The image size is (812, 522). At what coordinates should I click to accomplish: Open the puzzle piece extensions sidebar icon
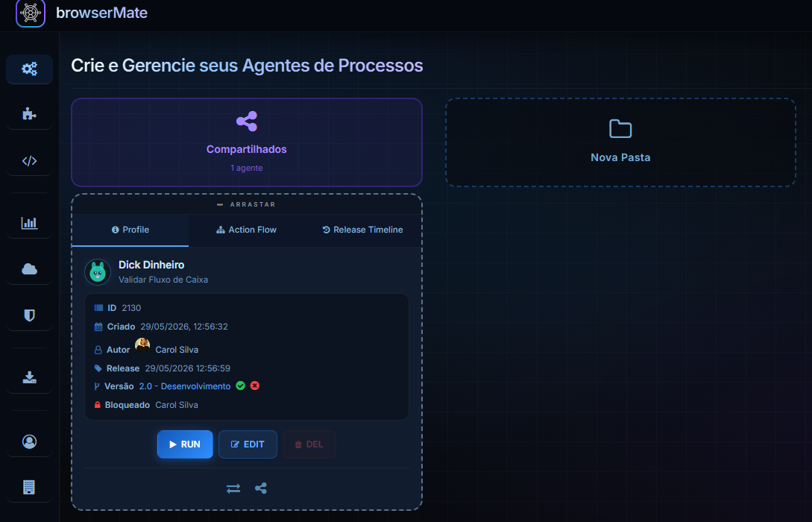click(30, 114)
